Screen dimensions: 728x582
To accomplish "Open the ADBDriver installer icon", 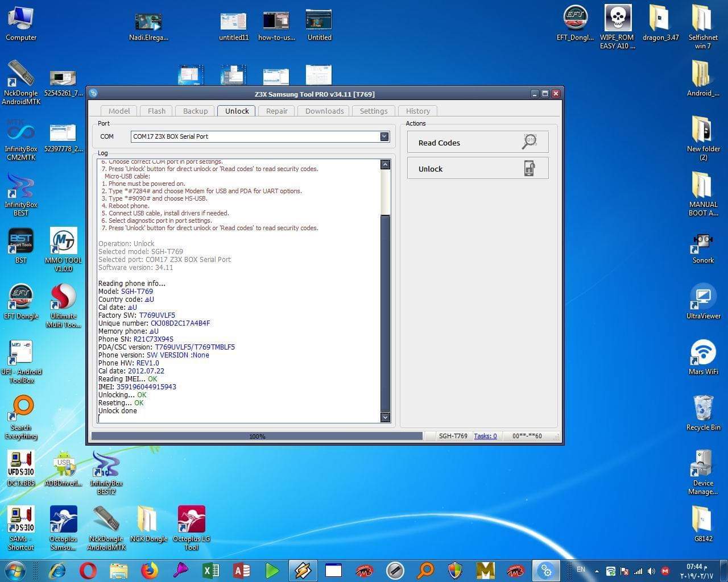I will pyautogui.click(x=63, y=468).
